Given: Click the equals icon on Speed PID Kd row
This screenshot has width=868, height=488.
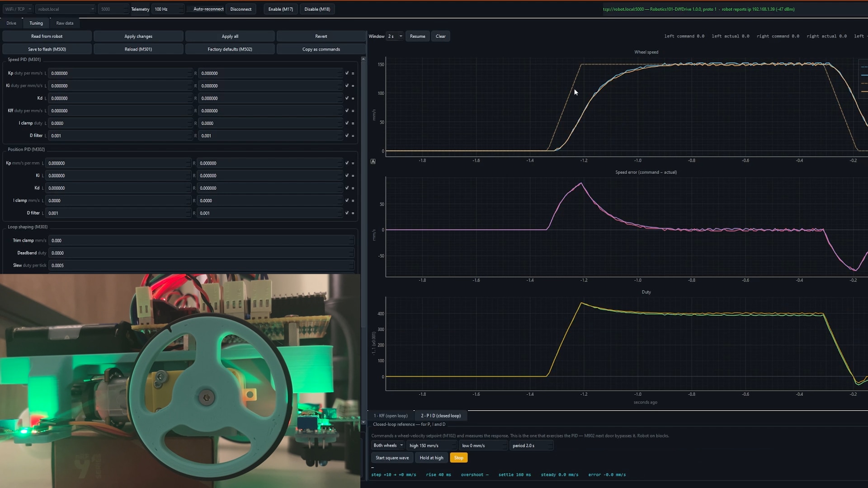Looking at the screenshot, I should pyautogui.click(x=353, y=98).
